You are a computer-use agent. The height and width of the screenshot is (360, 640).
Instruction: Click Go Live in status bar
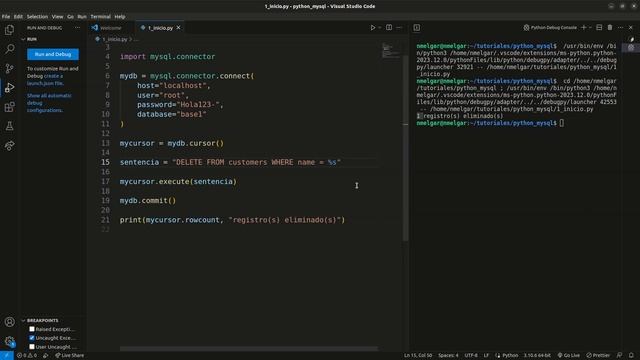pyautogui.click(x=569, y=356)
